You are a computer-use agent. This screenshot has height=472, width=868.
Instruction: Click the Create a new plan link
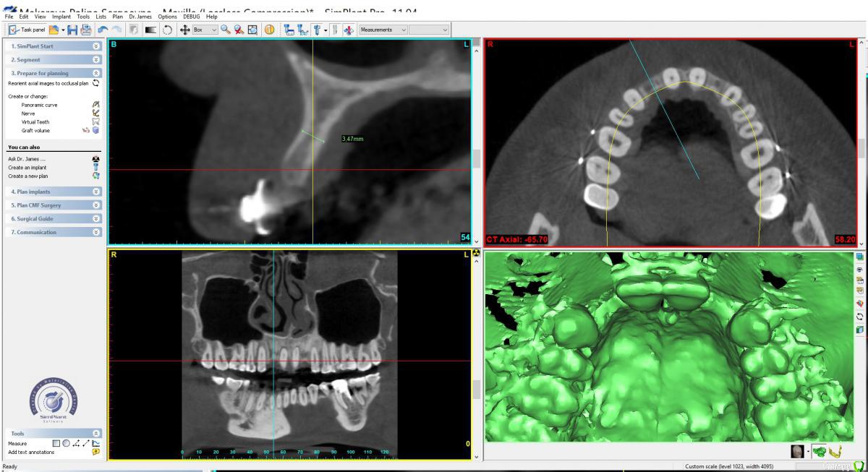[x=28, y=176]
